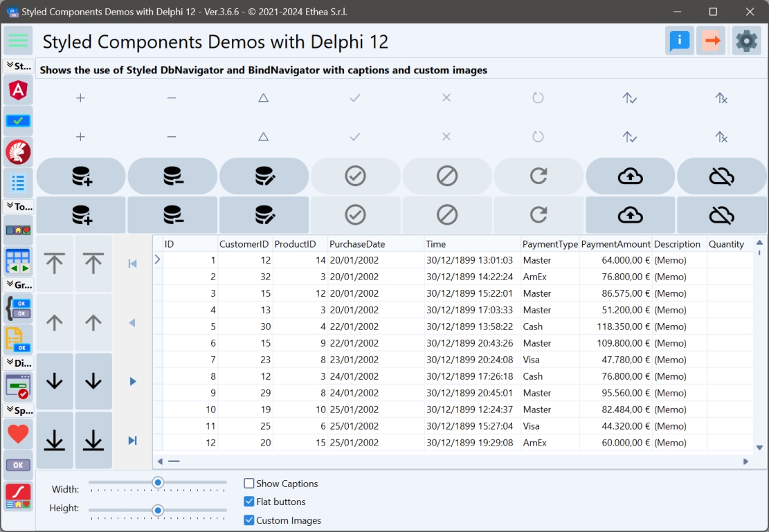Viewport: 769px width, 532px height.
Task: Collapse the "To..." sidebar group
Action: coord(18,207)
